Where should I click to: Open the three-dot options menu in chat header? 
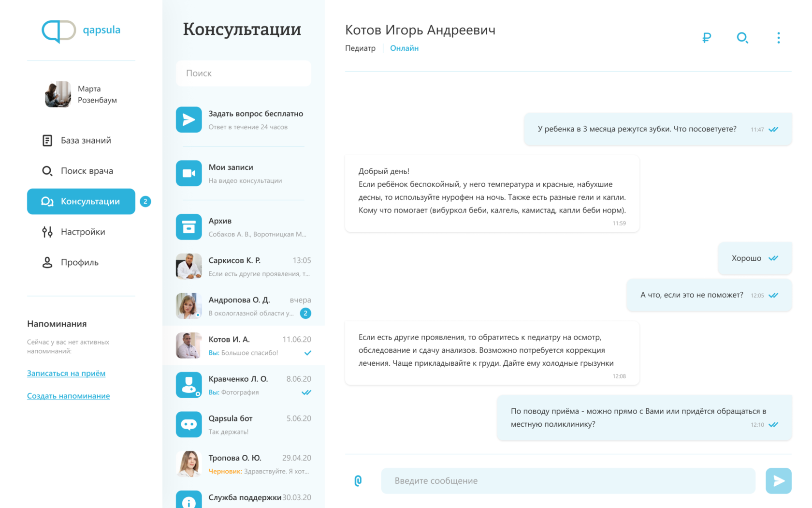tap(779, 38)
